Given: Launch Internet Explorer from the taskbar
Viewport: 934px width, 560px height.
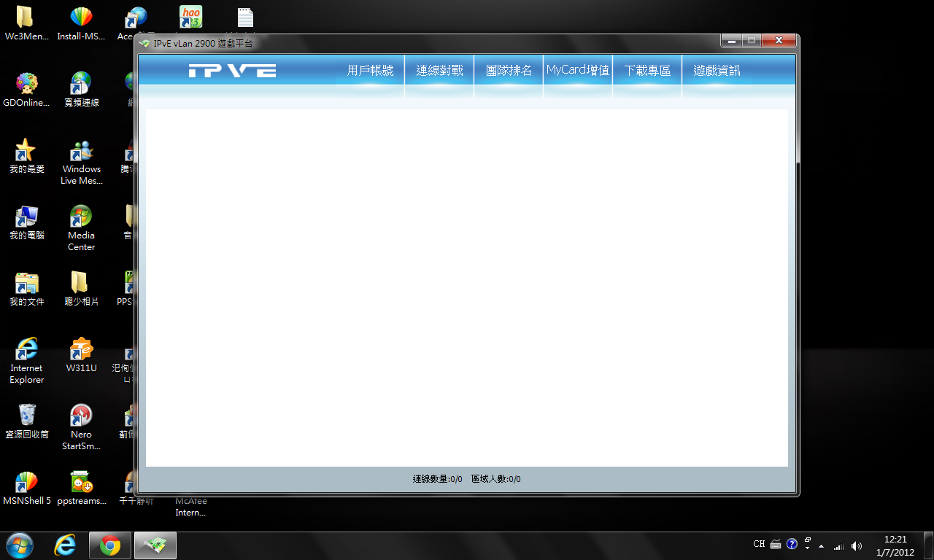Looking at the screenshot, I should click(65, 545).
